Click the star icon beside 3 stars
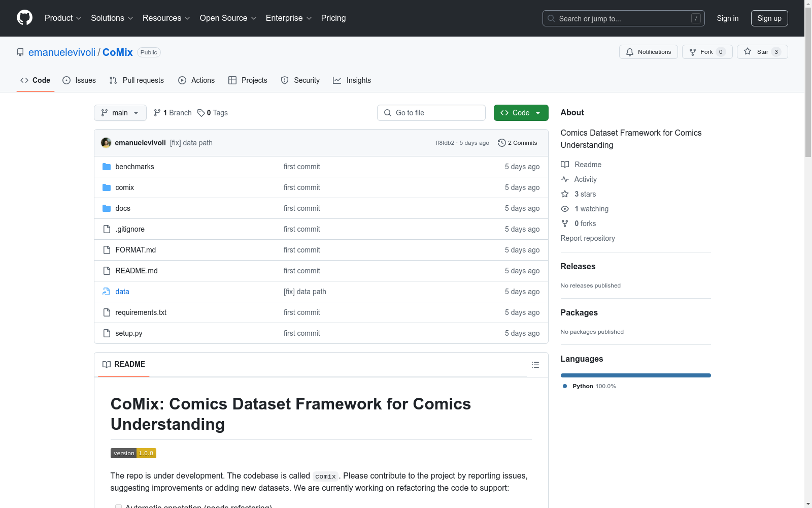This screenshot has height=508, width=812. 565,194
